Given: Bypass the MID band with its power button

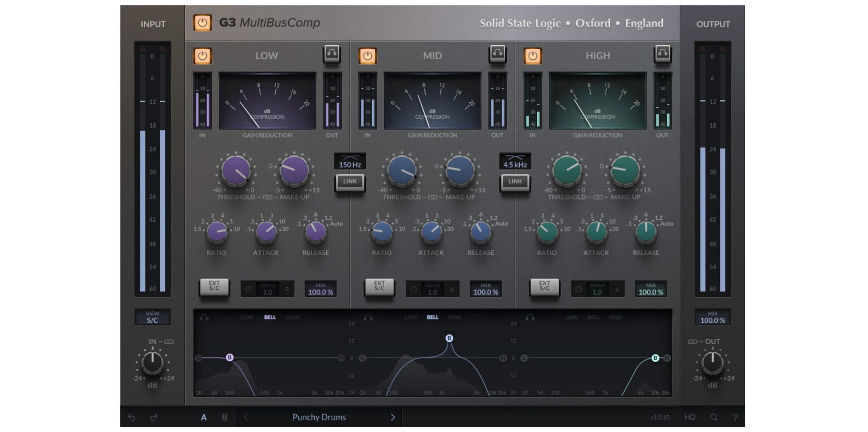Looking at the screenshot, I should 367,56.
